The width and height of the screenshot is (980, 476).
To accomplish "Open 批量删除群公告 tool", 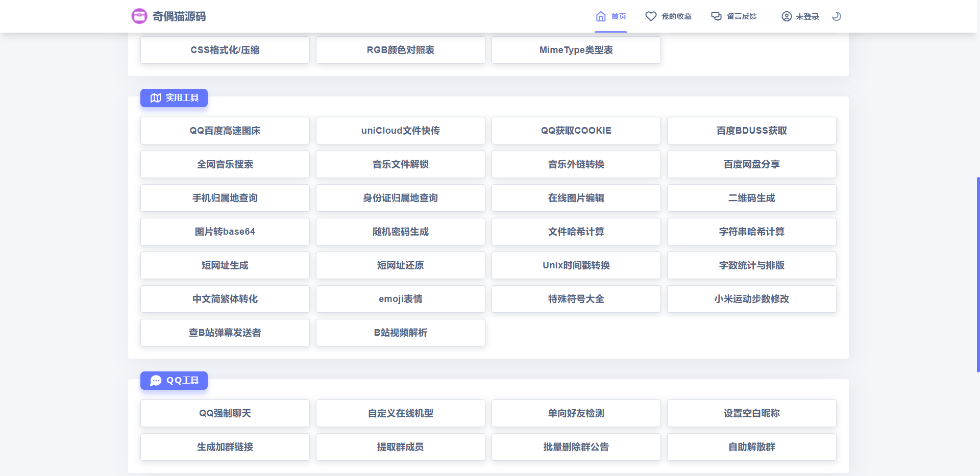I will tap(576, 447).
